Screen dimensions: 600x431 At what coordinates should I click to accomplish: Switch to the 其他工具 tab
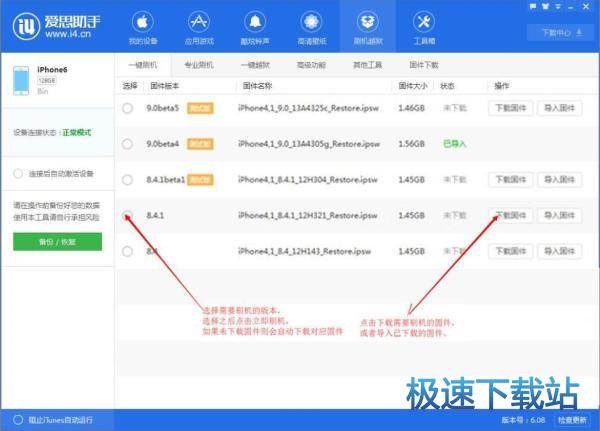tap(367, 65)
